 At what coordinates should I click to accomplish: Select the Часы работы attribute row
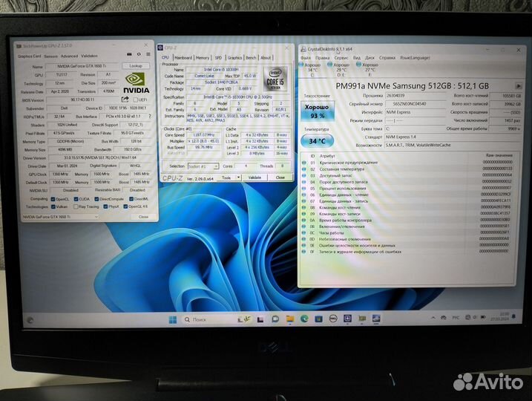407,233
